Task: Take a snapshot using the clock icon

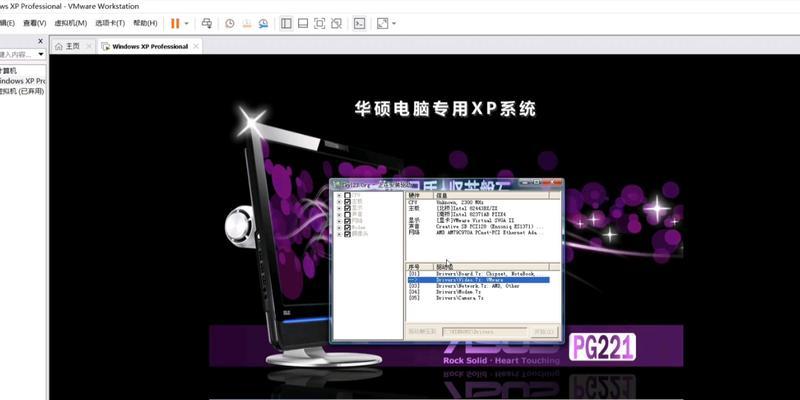Action: pyautogui.click(x=230, y=23)
